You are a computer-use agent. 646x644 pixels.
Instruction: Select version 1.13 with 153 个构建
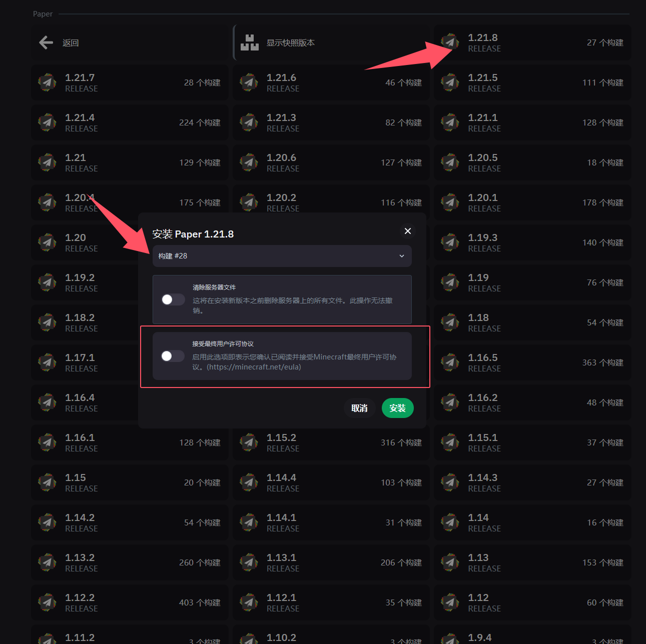[532, 562]
